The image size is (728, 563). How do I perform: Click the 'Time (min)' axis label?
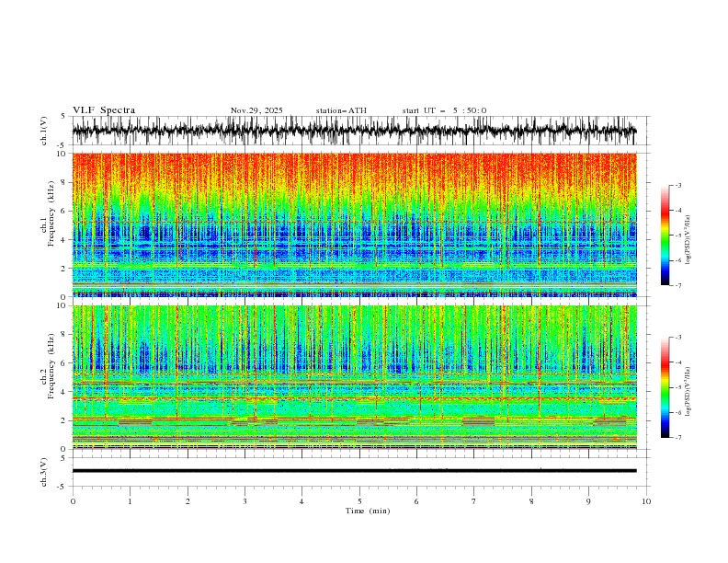[x=368, y=511]
